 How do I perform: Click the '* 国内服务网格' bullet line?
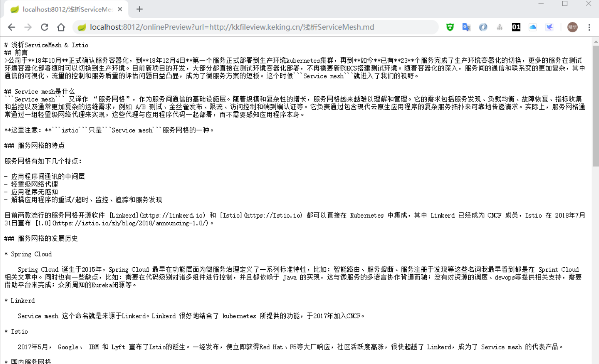(x=27, y=361)
